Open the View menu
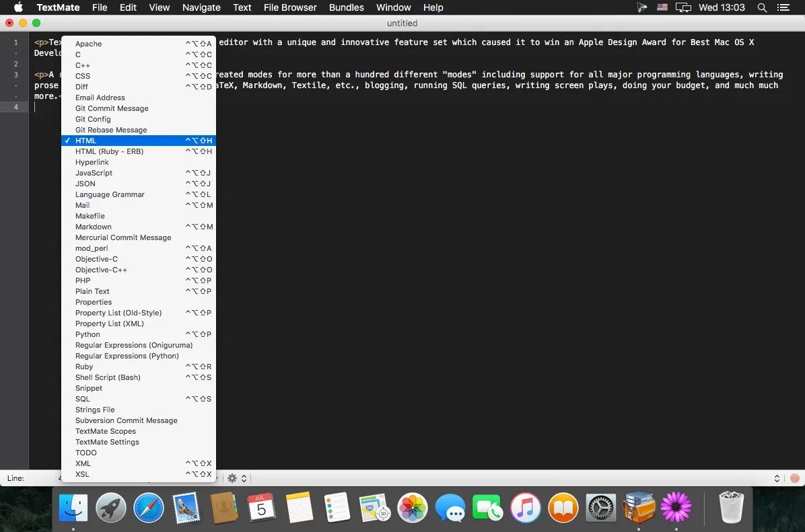The image size is (805, 532). pyautogui.click(x=159, y=7)
